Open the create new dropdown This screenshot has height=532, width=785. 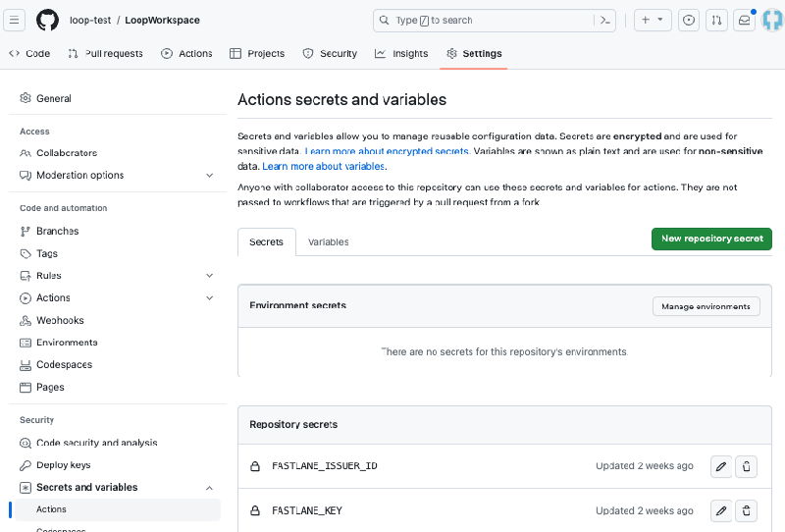(x=652, y=20)
